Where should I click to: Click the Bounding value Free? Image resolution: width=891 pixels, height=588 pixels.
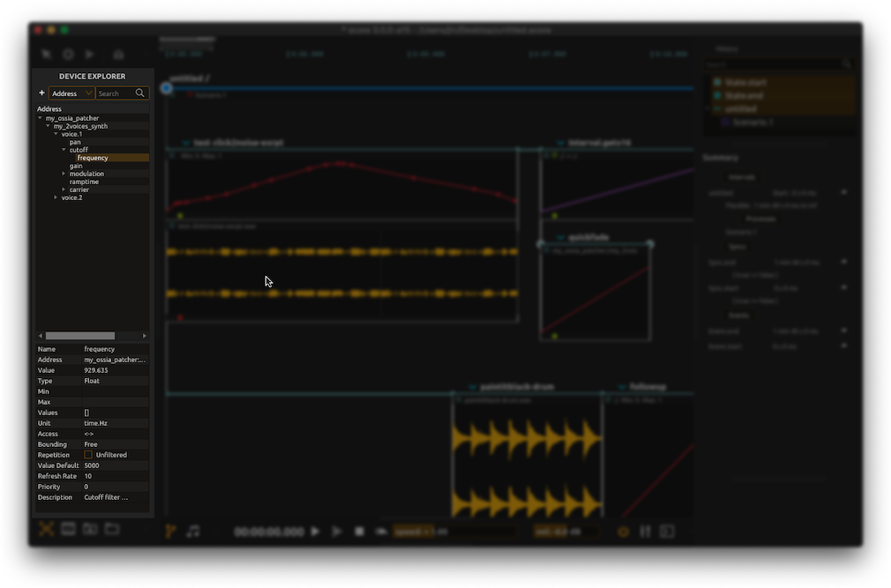[x=116, y=444]
